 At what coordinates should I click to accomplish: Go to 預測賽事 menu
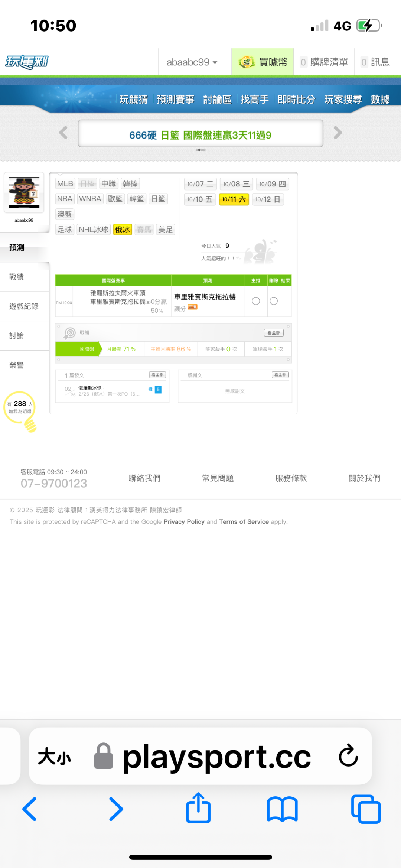[x=176, y=100]
